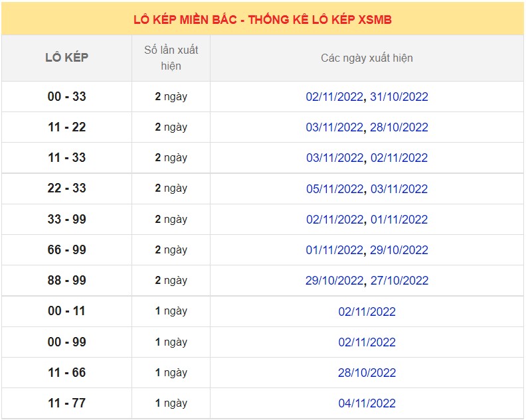
Task: Select the '66 - 99' pair cell
Action: [67, 249]
